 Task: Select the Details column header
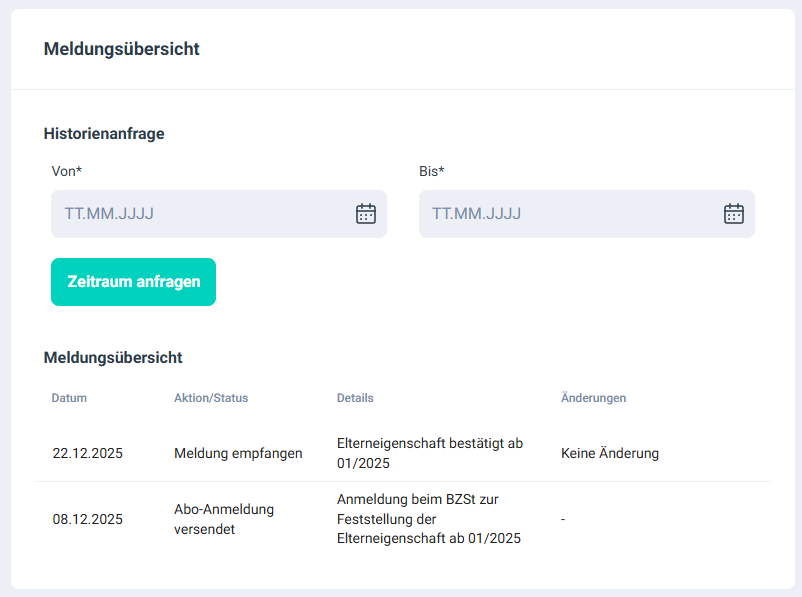point(355,398)
